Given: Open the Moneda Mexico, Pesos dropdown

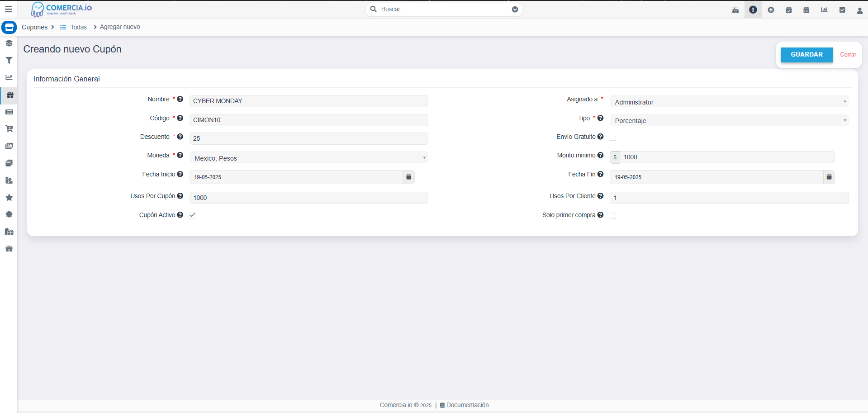Looking at the screenshot, I should click(309, 157).
